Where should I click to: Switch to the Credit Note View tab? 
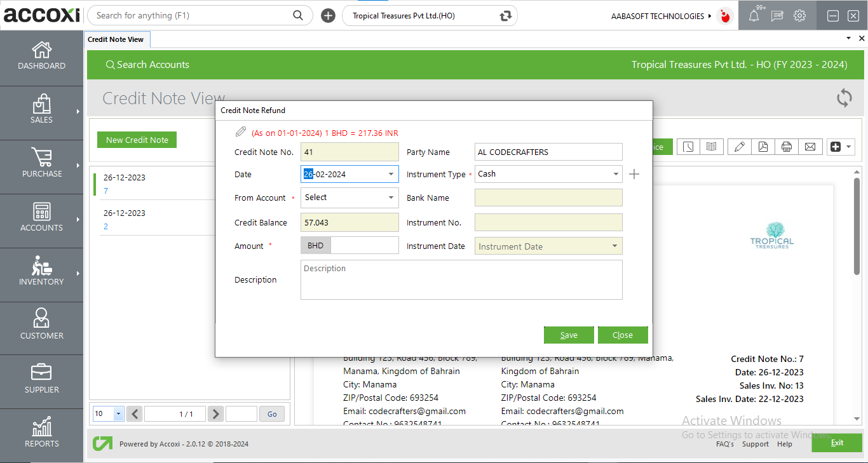117,39
